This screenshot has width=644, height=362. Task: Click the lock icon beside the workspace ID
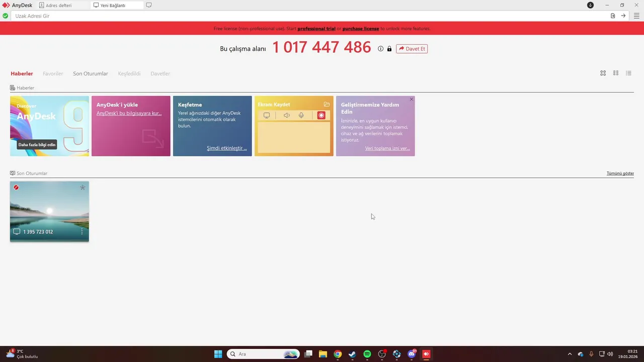click(x=389, y=49)
